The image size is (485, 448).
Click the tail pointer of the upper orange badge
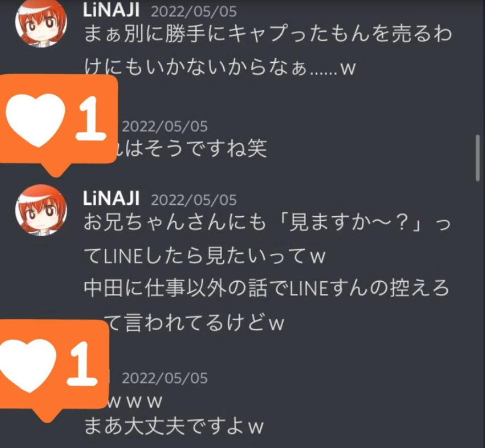[56, 170]
